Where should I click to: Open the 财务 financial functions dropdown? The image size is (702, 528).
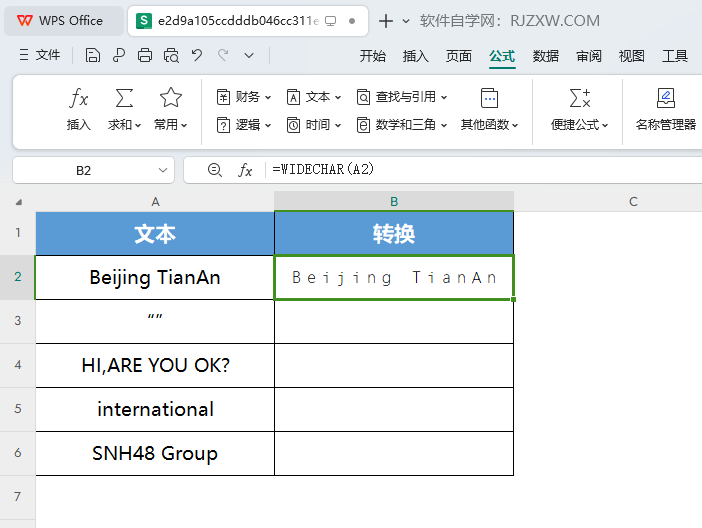coord(244,97)
